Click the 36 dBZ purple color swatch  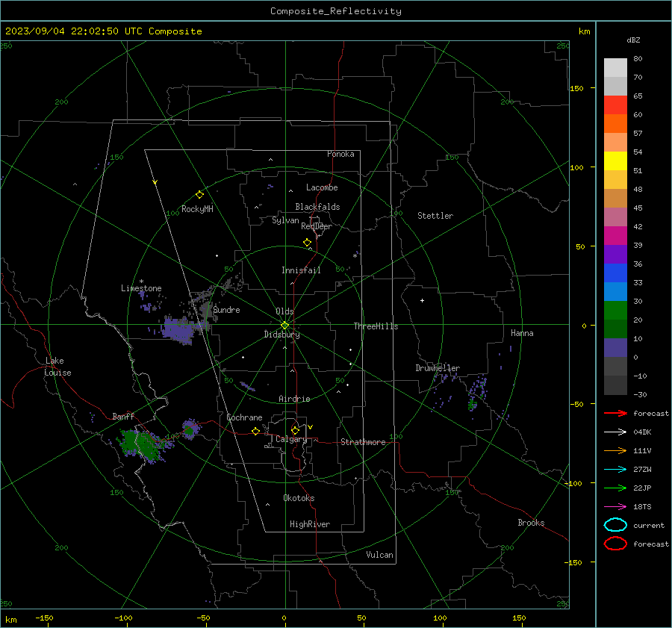point(615,254)
